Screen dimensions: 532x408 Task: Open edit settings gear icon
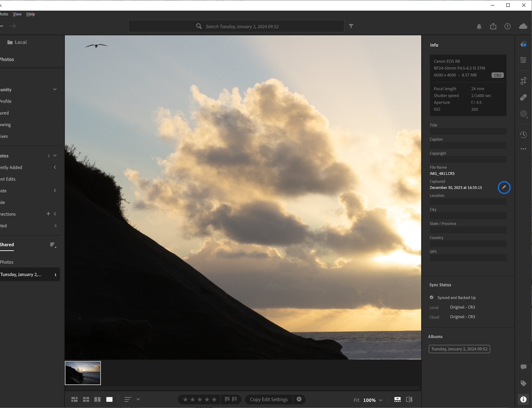(299, 399)
